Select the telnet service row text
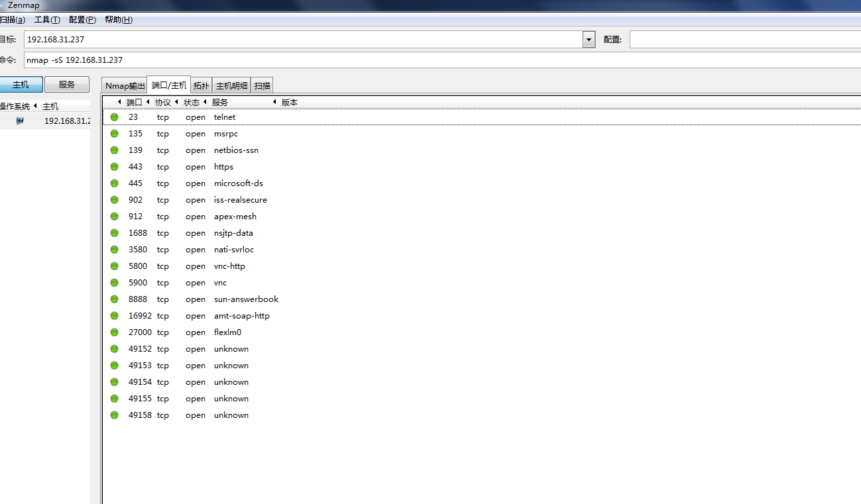The width and height of the screenshot is (861, 504). click(x=225, y=117)
